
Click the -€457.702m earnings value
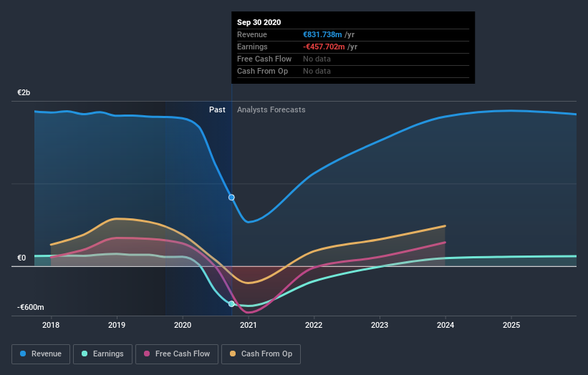click(324, 47)
